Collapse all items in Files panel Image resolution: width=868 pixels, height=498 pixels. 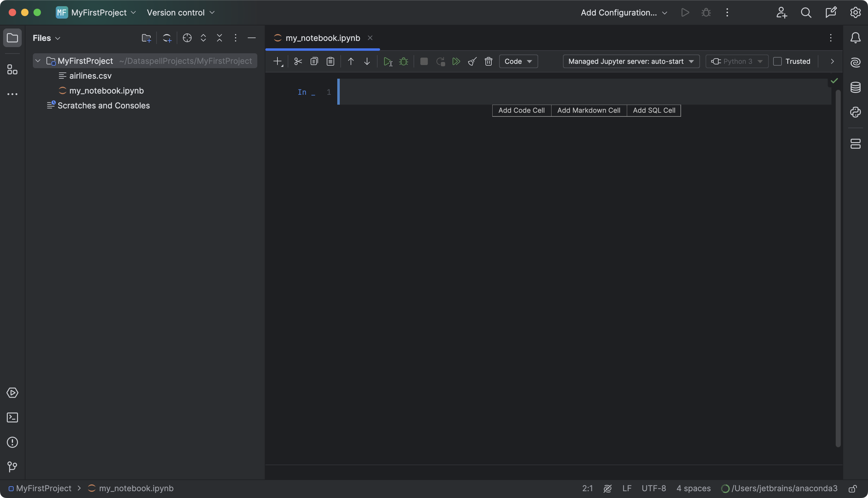(x=219, y=37)
